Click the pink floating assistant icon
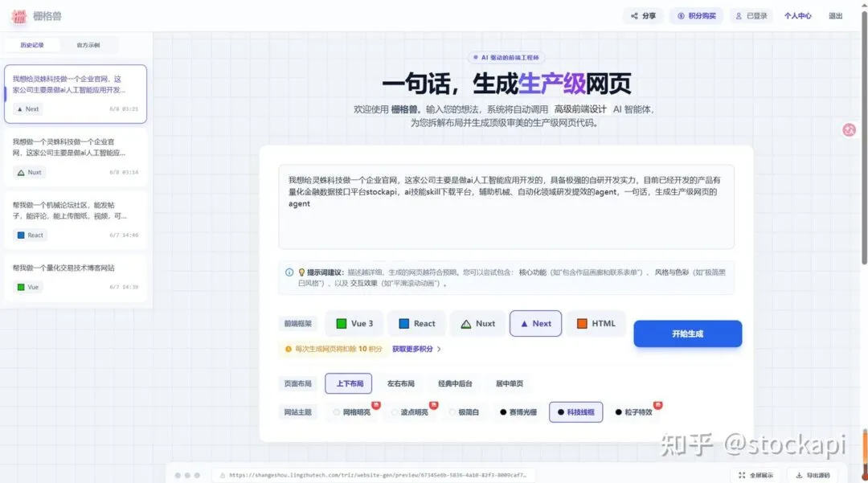 pyautogui.click(x=849, y=130)
